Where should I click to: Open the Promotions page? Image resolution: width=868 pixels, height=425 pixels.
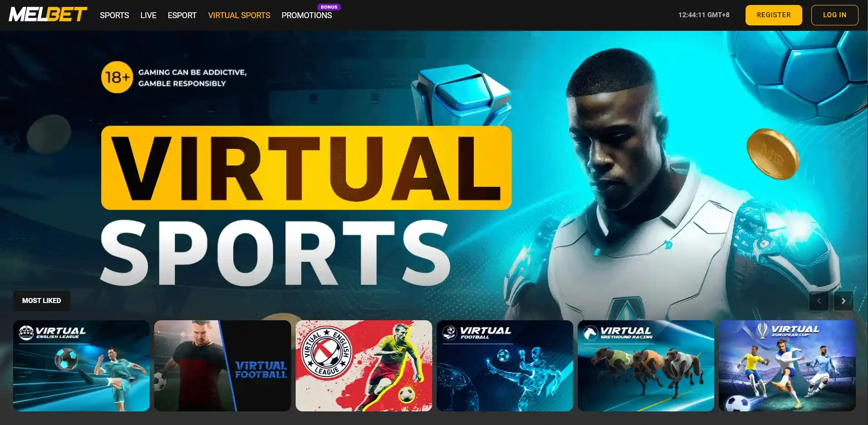307,15
